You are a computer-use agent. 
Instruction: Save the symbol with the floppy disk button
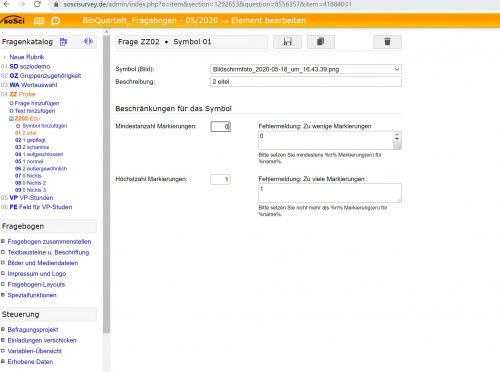coord(287,42)
